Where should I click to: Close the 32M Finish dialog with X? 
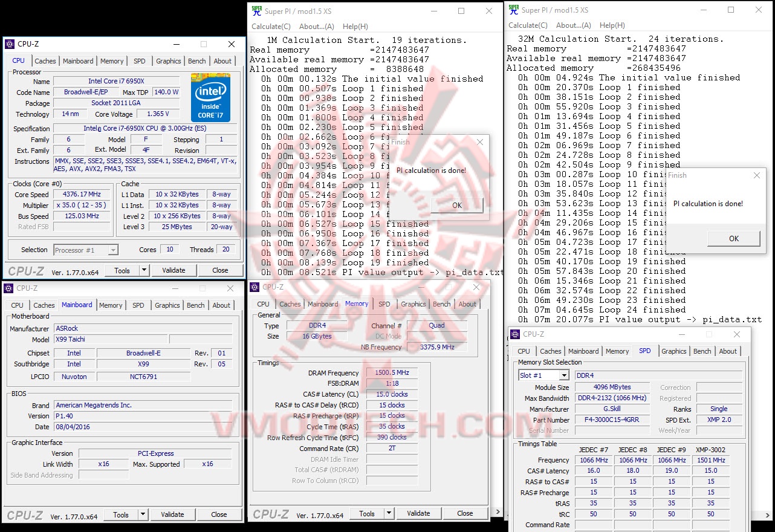coord(757,175)
